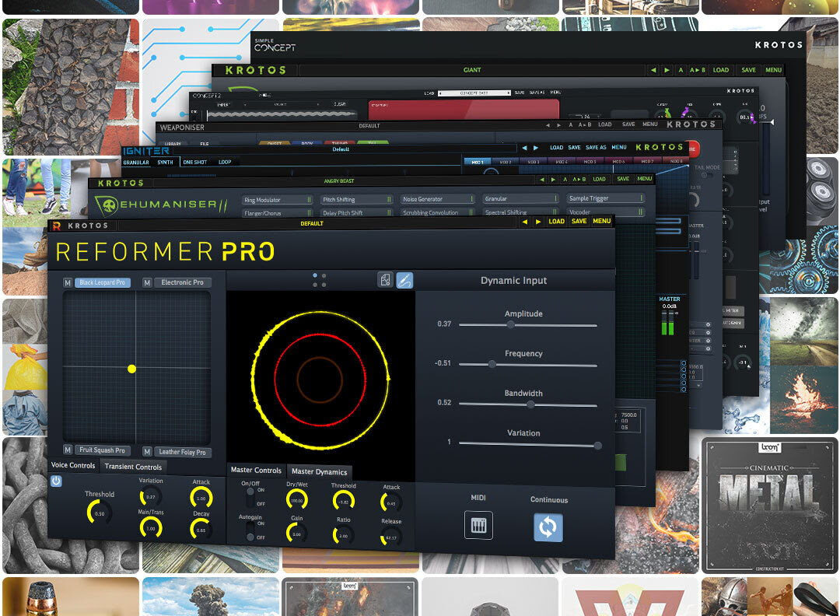Click LOAD in the Weaponiser window

[x=605, y=124]
